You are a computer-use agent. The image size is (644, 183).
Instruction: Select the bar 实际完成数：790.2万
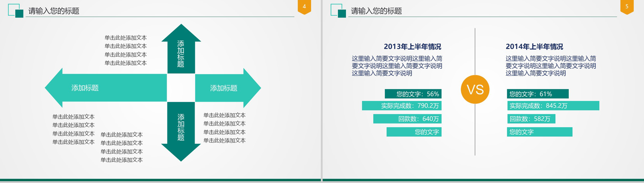pos(402,106)
